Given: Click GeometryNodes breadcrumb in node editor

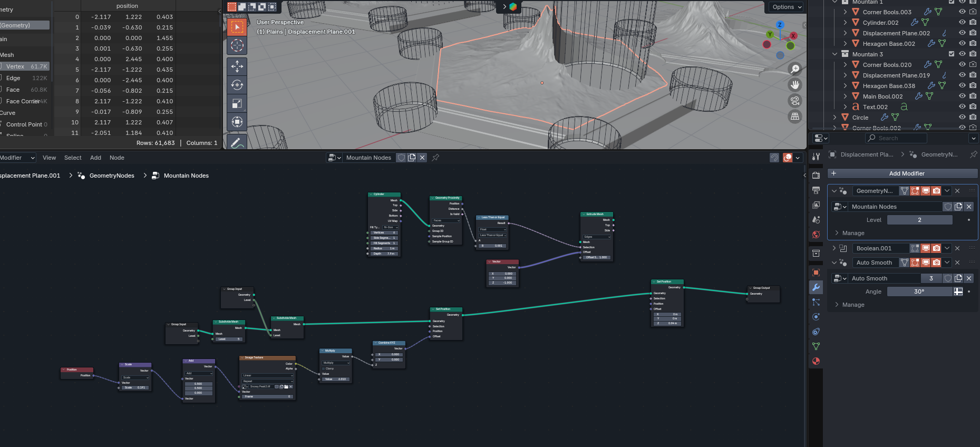Looking at the screenshot, I should click(112, 176).
